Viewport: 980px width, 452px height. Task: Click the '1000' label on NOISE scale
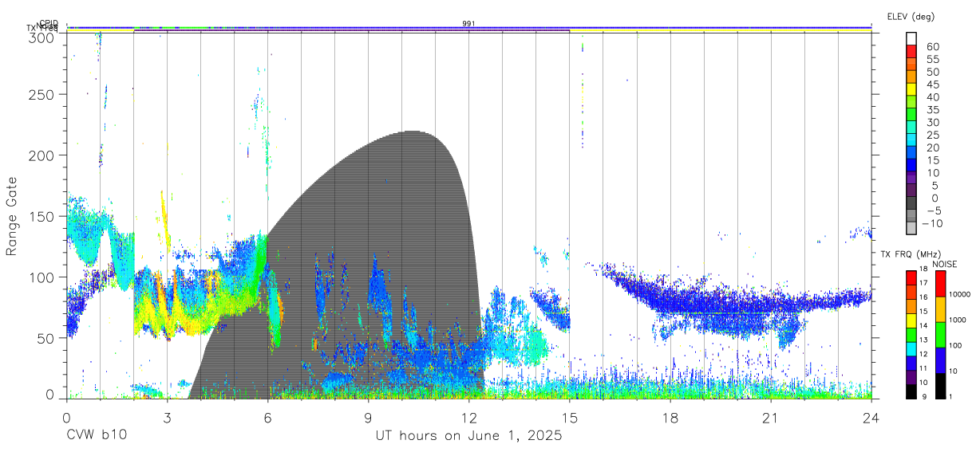959,320
